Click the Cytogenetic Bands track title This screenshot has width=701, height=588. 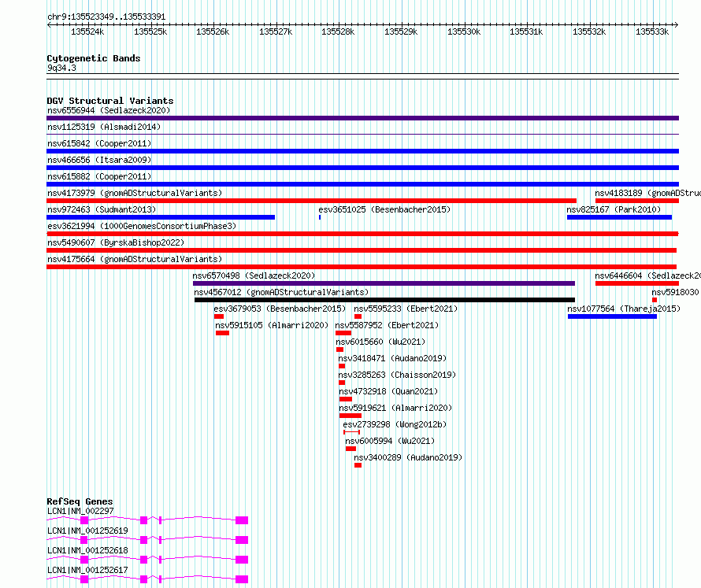[x=94, y=58]
